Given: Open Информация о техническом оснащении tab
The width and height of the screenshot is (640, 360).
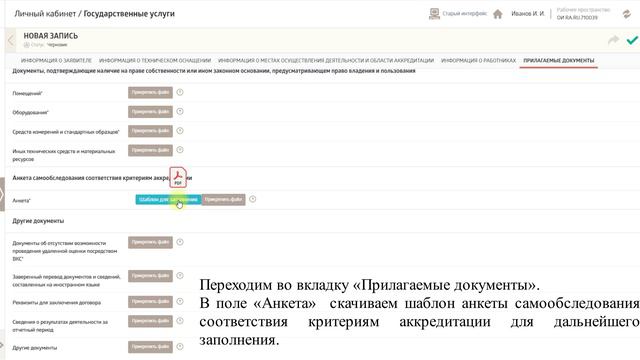Looking at the screenshot, I should tap(155, 60).
